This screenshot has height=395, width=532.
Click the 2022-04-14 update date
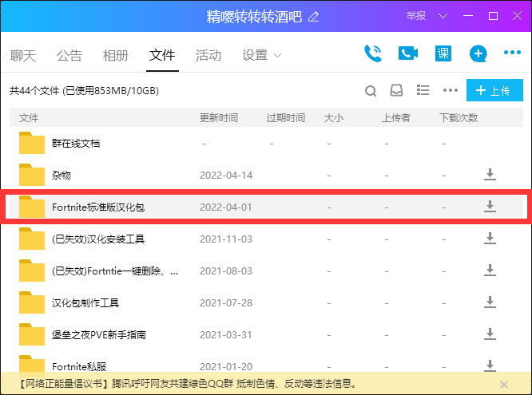click(x=226, y=176)
